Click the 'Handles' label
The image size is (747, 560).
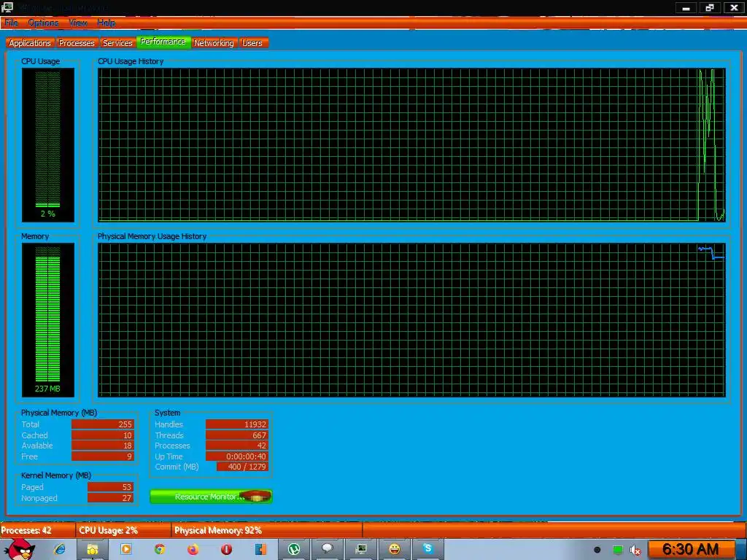coord(169,424)
